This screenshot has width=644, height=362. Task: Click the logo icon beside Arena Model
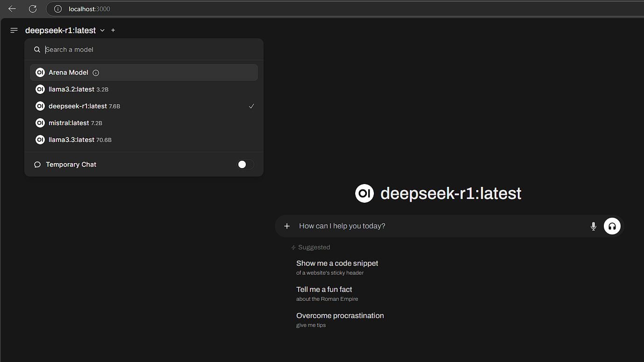tap(40, 72)
